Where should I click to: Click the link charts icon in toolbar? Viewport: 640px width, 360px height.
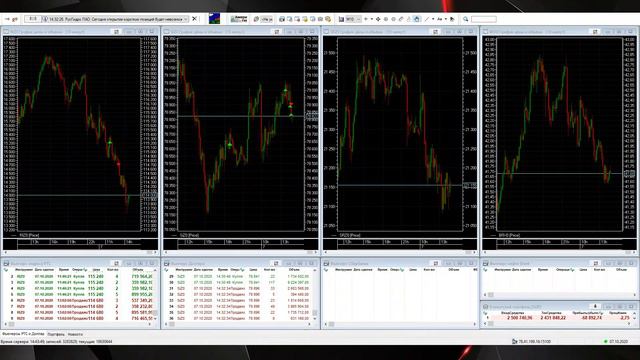pos(401,19)
